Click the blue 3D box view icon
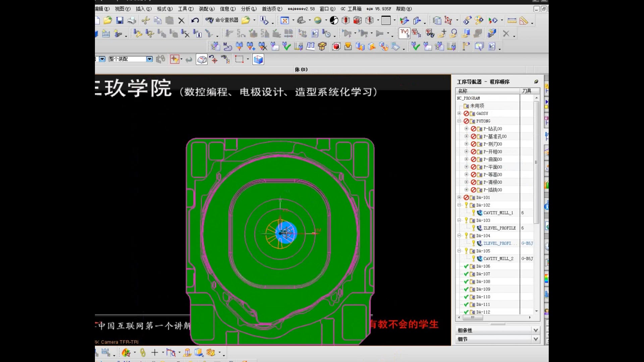The image size is (644, 362). pos(258,59)
